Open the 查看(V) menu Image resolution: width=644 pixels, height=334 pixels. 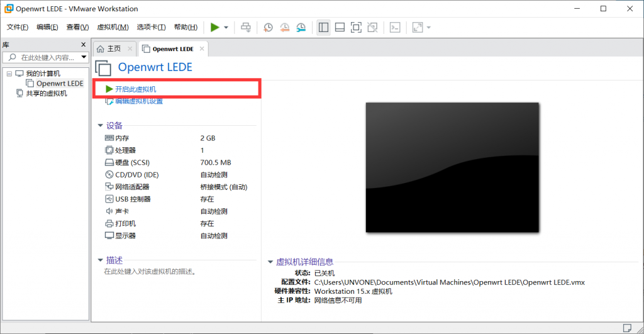point(77,27)
